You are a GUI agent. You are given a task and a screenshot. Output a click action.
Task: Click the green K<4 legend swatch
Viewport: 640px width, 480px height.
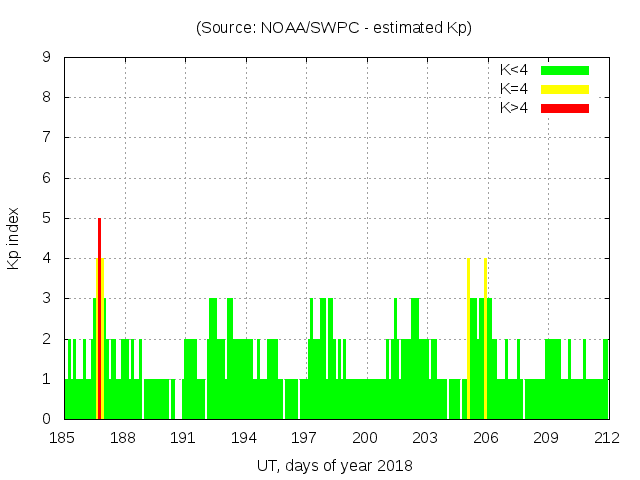coord(565,70)
